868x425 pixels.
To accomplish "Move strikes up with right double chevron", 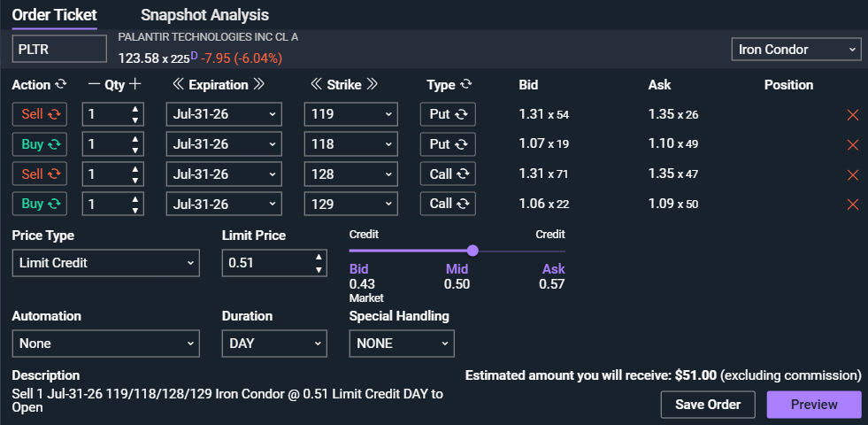I will point(372,85).
